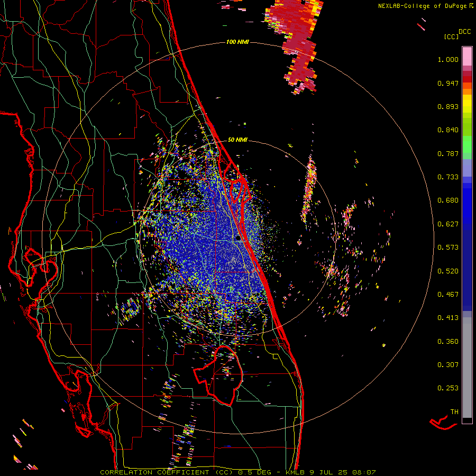
Task: Click the 0.787 color scale value
Action: coord(448,153)
